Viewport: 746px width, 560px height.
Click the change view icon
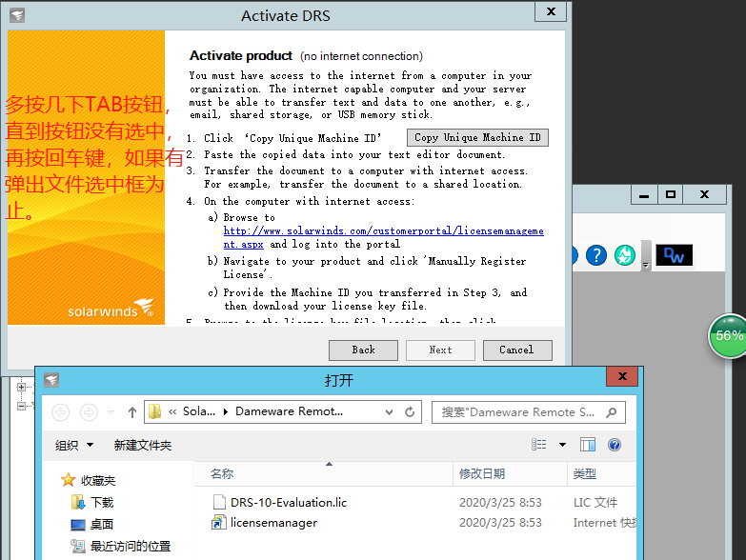tap(538, 445)
